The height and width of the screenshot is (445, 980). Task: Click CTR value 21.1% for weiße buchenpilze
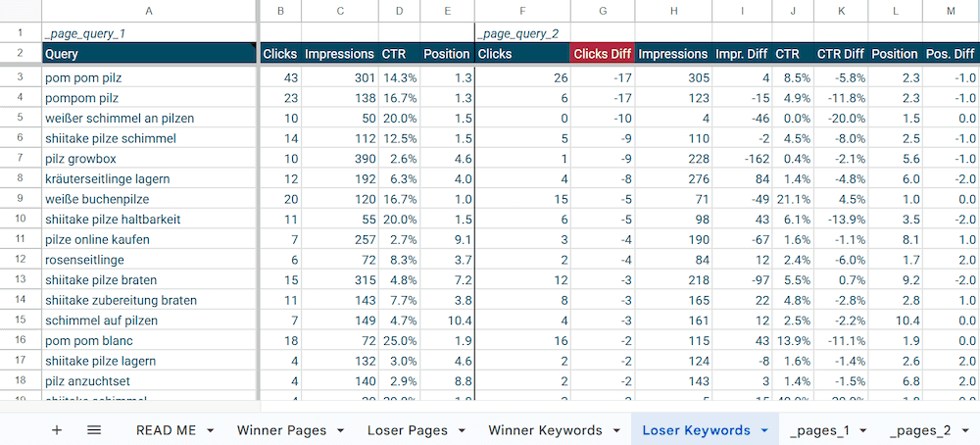click(793, 199)
